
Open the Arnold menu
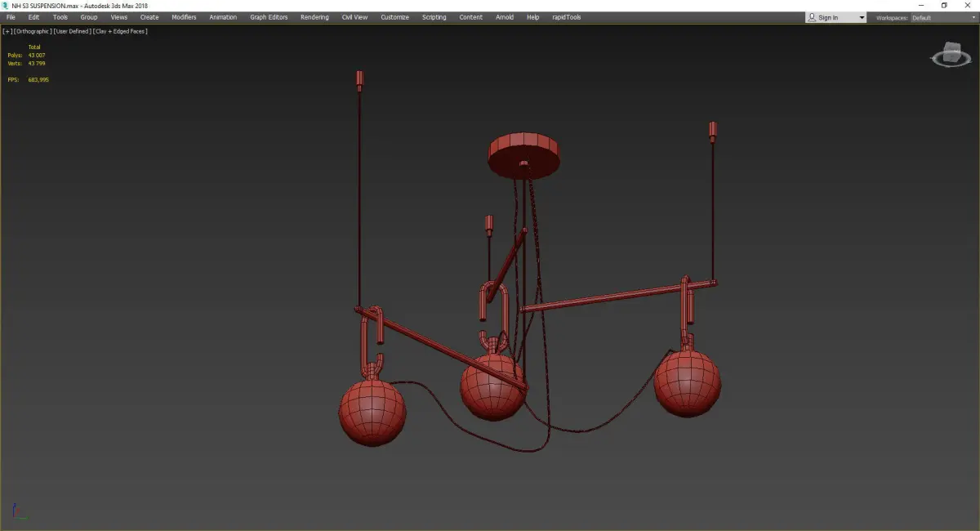(505, 17)
